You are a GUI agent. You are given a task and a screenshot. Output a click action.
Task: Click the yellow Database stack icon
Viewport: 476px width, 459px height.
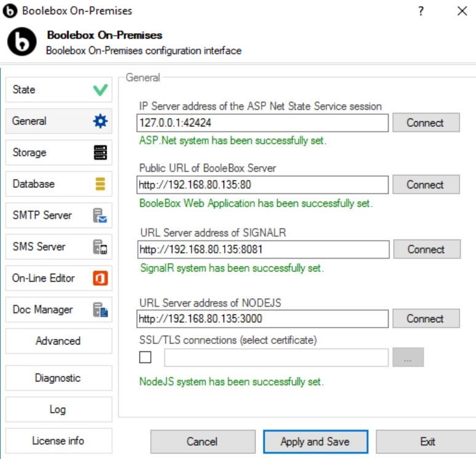100,184
